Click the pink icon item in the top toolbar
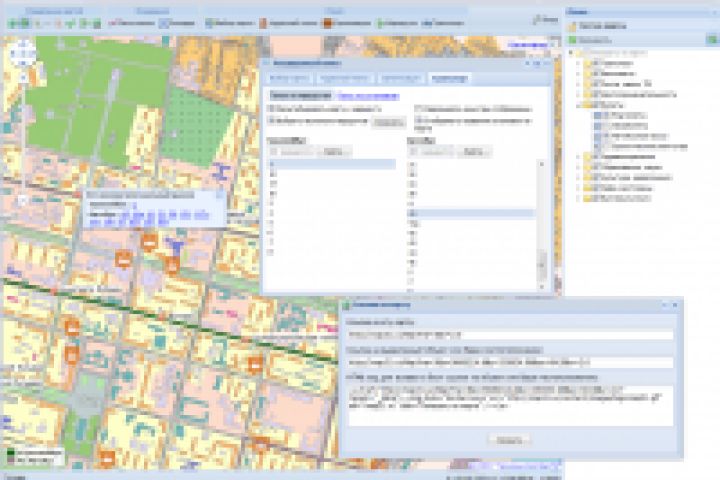This screenshot has height=480, width=720. click(x=132, y=23)
